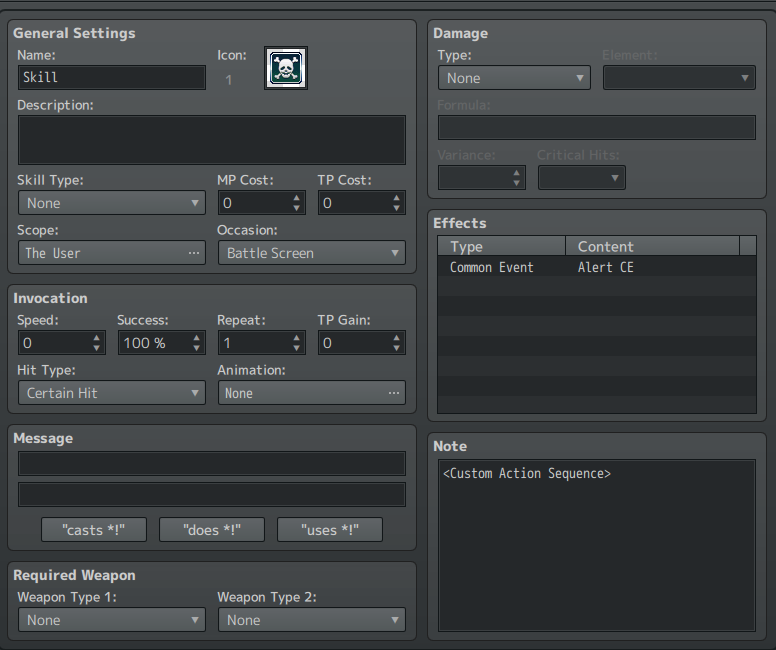Focus the Description text box
The image size is (776, 650).
click(x=212, y=140)
